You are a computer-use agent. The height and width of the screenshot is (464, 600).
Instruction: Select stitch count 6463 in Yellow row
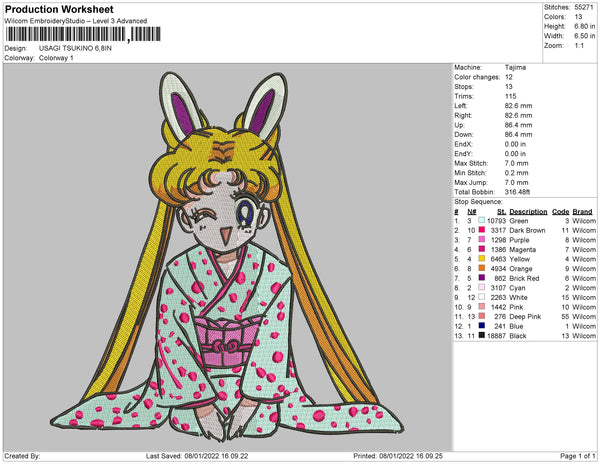click(x=498, y=259)
